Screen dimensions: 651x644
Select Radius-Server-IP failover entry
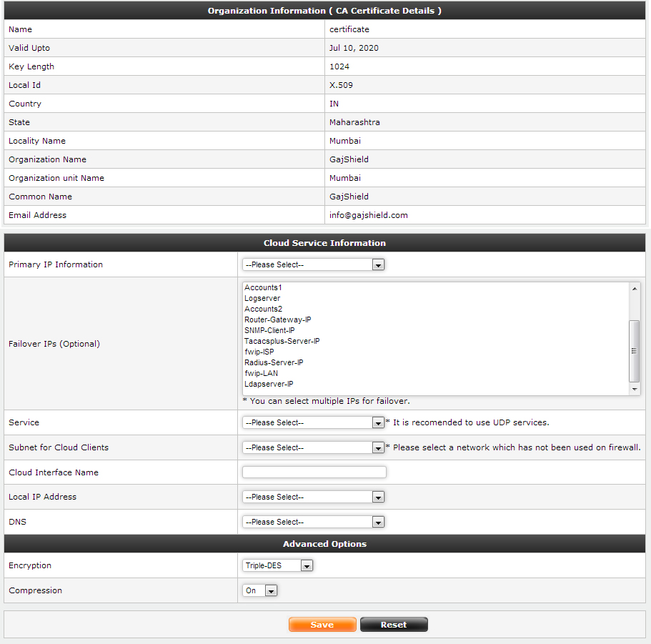pos(274,362)
